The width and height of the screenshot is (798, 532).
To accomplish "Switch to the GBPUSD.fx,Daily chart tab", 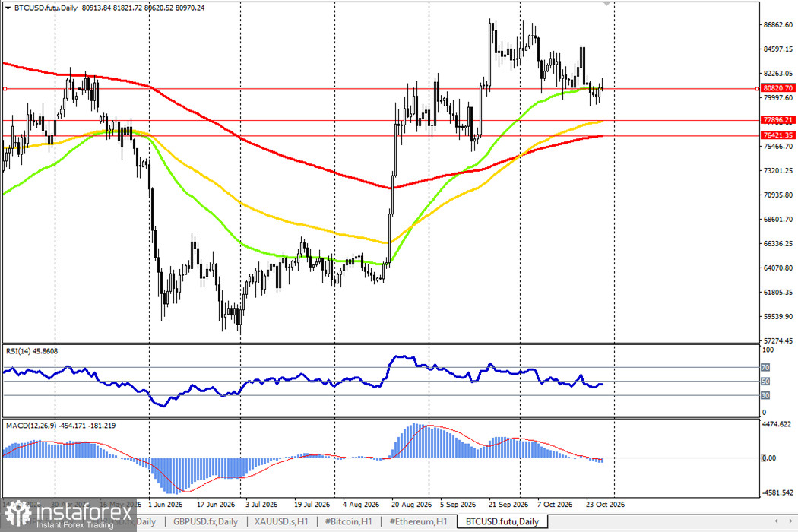I will [x=206, y=521].
